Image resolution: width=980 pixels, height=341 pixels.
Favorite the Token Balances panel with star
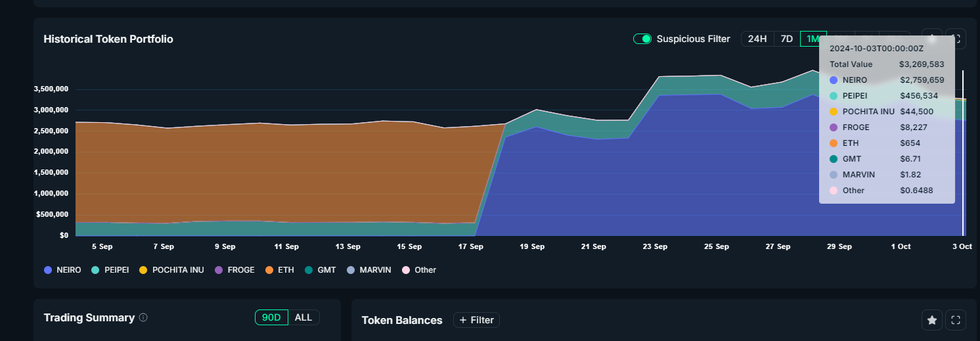click(931, 320)
